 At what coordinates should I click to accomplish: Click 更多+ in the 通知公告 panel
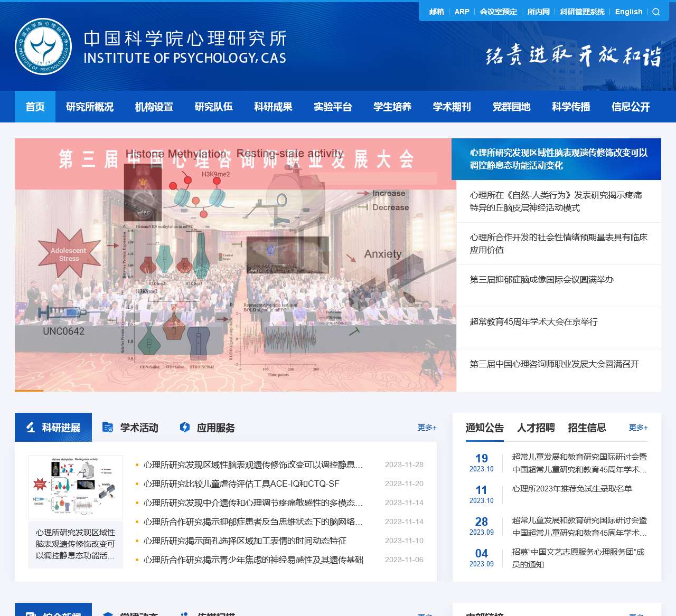click(638, 428)
